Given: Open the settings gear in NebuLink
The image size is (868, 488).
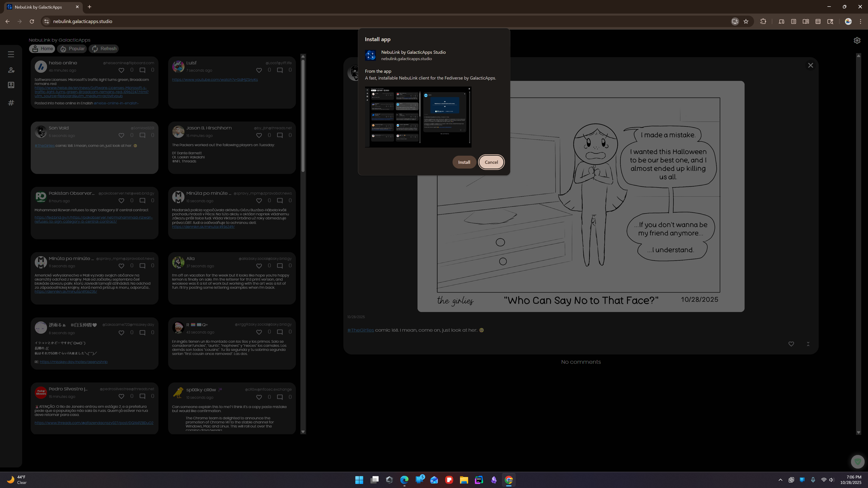Looking at the screenshot, I should tap(857, 40).
